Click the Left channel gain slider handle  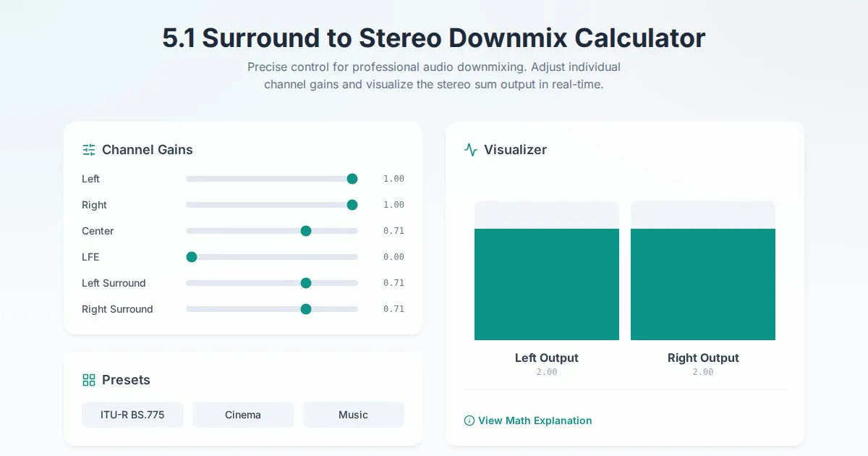[x=352, y=179]
